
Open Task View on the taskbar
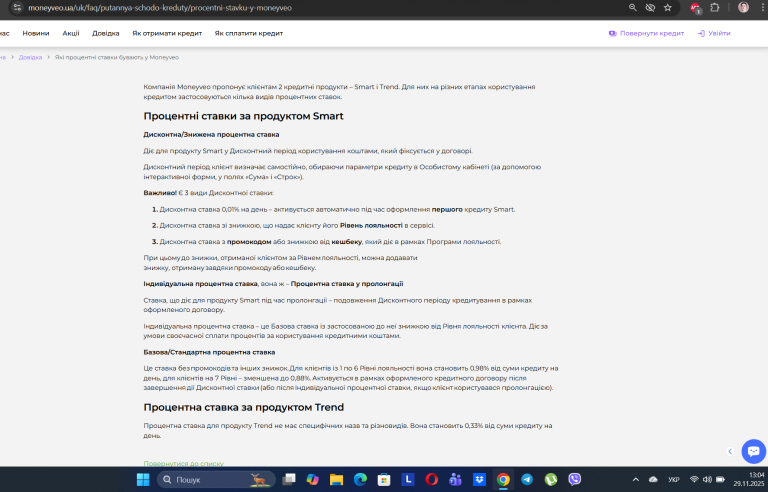coord(289,479)
